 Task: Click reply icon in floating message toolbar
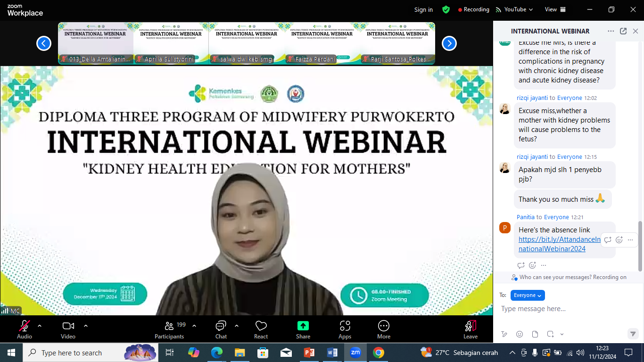[x=608, y=240]
